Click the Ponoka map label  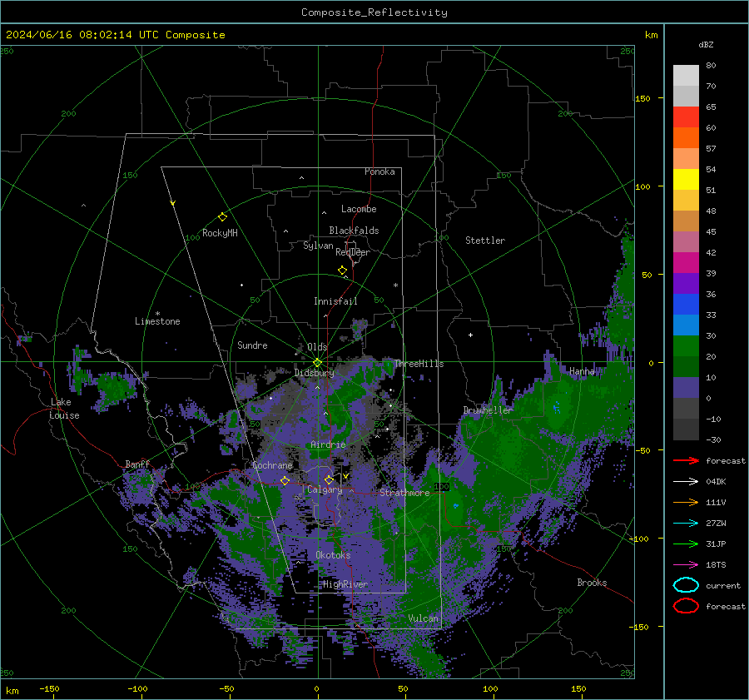379,171
